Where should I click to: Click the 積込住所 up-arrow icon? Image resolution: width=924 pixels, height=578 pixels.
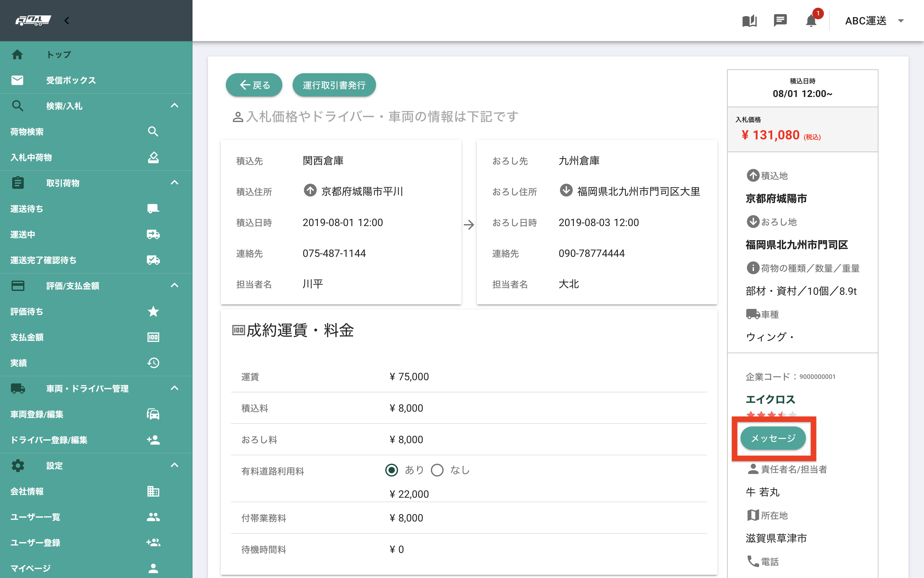click(310, 190)
